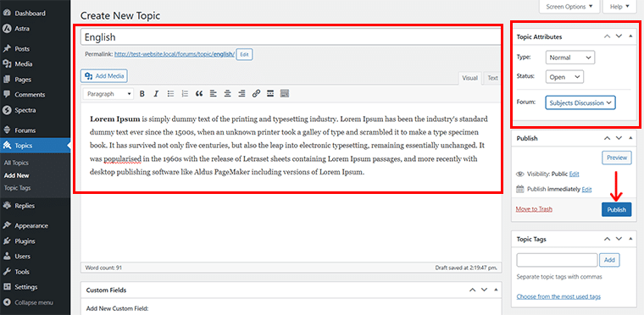Expand the Help panel
The width and height of the screenshot is (644, 315).
point(619,7)
